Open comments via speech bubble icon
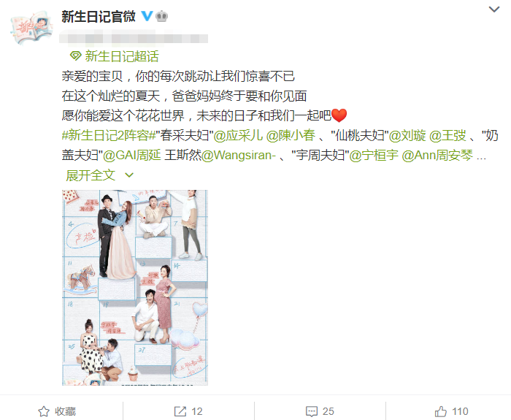Image resolution: width=511 pixels, height=420 pixels. [x=312, y=411]
